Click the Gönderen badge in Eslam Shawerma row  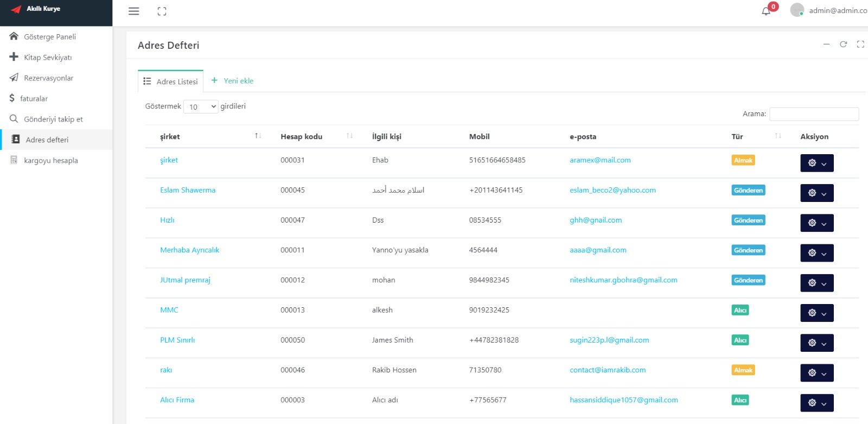tap(749, 190)
